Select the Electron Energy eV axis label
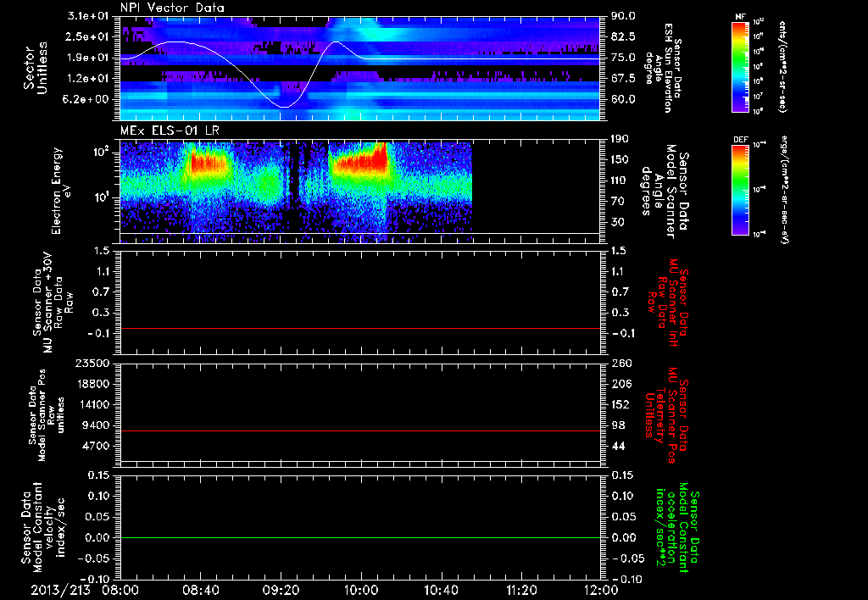 (x=62, y=191)
